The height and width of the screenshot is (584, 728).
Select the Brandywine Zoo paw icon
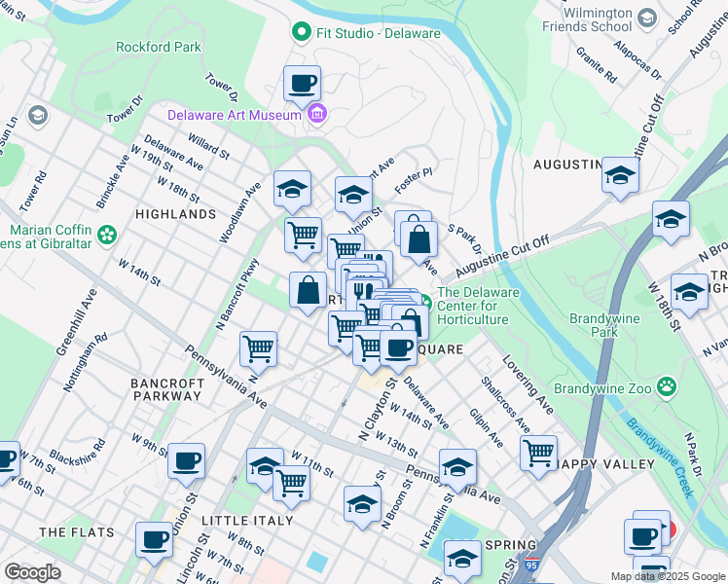click(x=667, y=386)
